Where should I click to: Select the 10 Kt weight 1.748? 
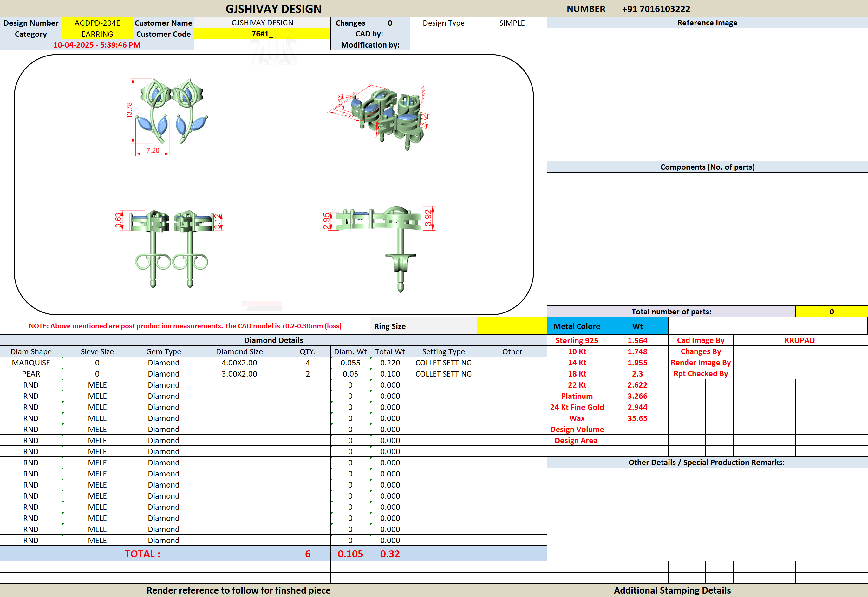pyautogui.click(x=637, y=351)
